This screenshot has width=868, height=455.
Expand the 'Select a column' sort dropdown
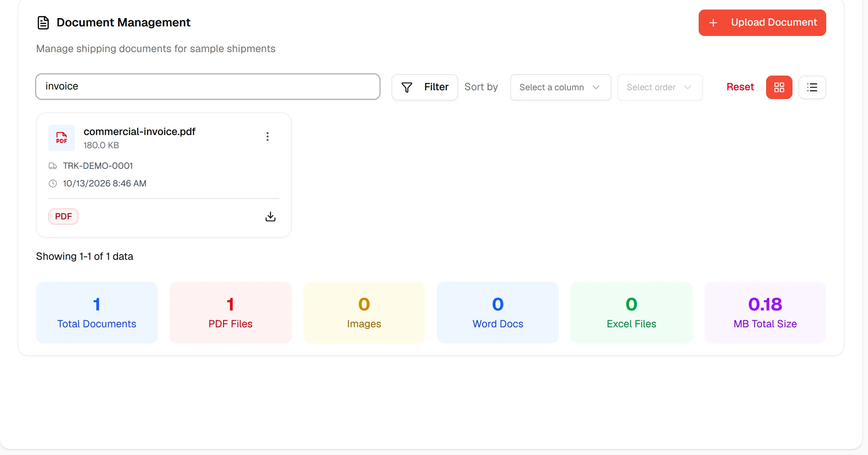pyautogui.click(x=560, y=87)
